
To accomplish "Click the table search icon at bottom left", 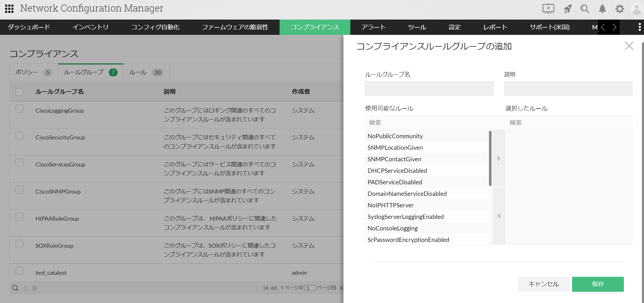I will tap(15, 288).
